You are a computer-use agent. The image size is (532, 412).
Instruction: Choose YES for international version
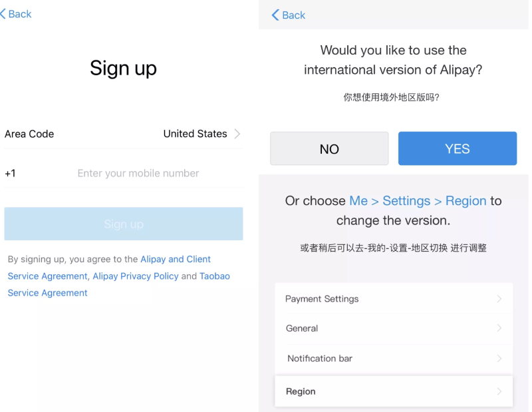coord(457,148)
